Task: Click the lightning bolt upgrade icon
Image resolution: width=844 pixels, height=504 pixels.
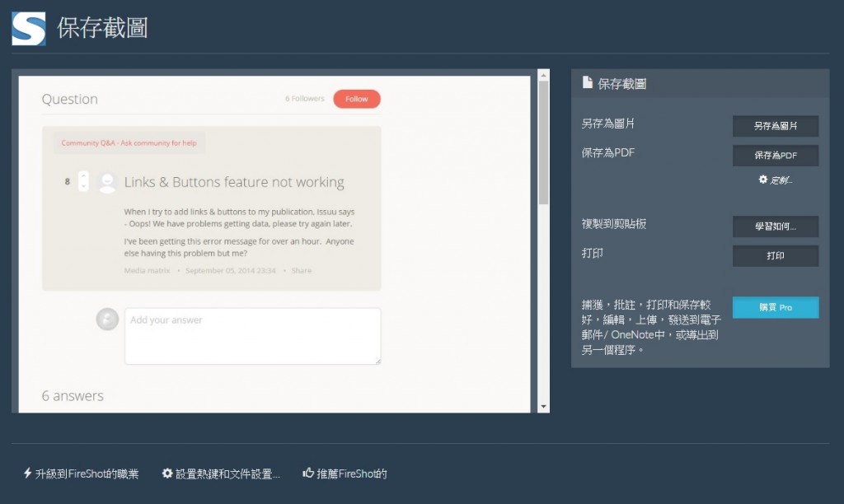Action: click(x=27, y=473)
